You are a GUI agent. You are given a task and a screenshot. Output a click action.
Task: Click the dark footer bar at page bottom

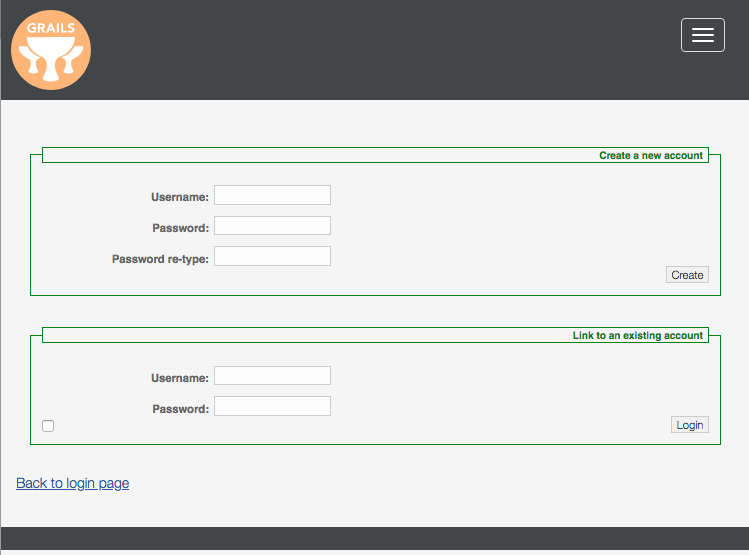pyautogui.click(x=374, y=540)
